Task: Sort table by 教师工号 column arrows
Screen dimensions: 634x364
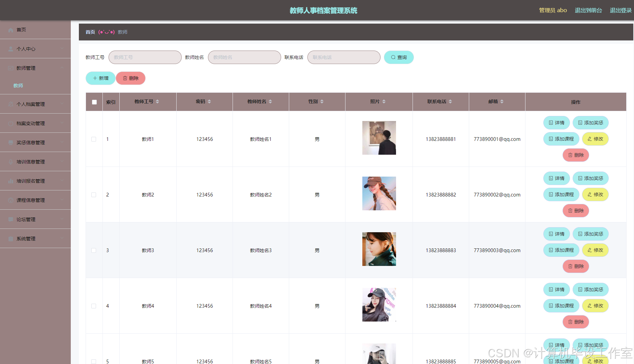Action: [157, 102]
